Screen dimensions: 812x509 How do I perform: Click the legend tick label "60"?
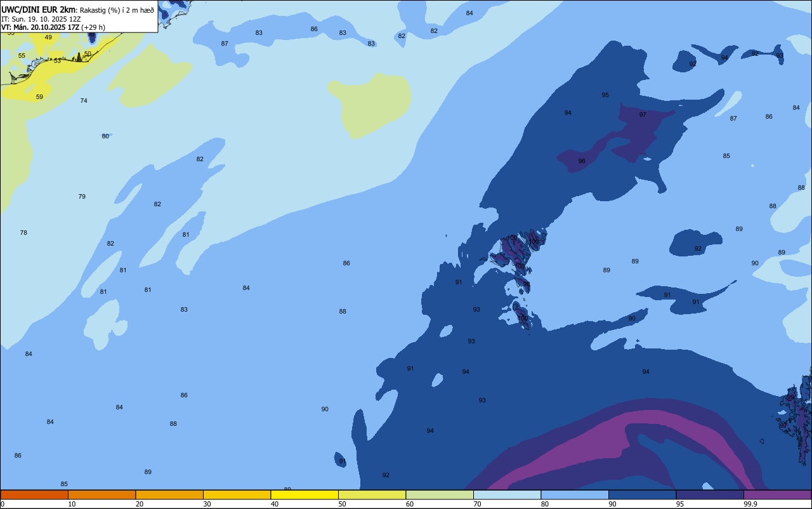[x=410, y=504]
